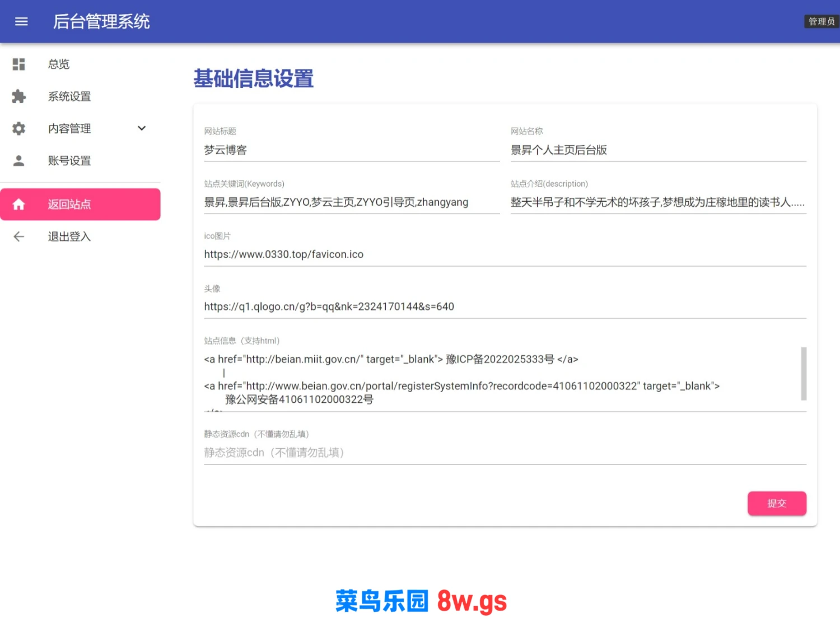Click the empty 静态资源cdn input field
The image size is (840, 619).
[x=504, y=453]
